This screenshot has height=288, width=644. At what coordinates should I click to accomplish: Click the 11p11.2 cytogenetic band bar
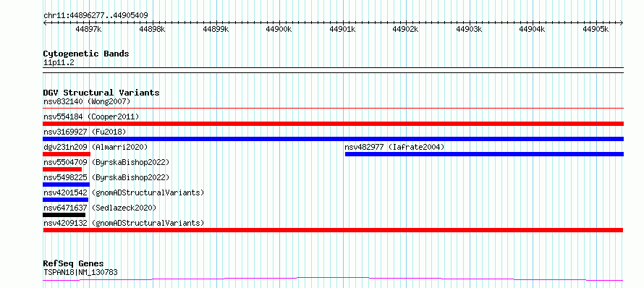coord(333,70)
